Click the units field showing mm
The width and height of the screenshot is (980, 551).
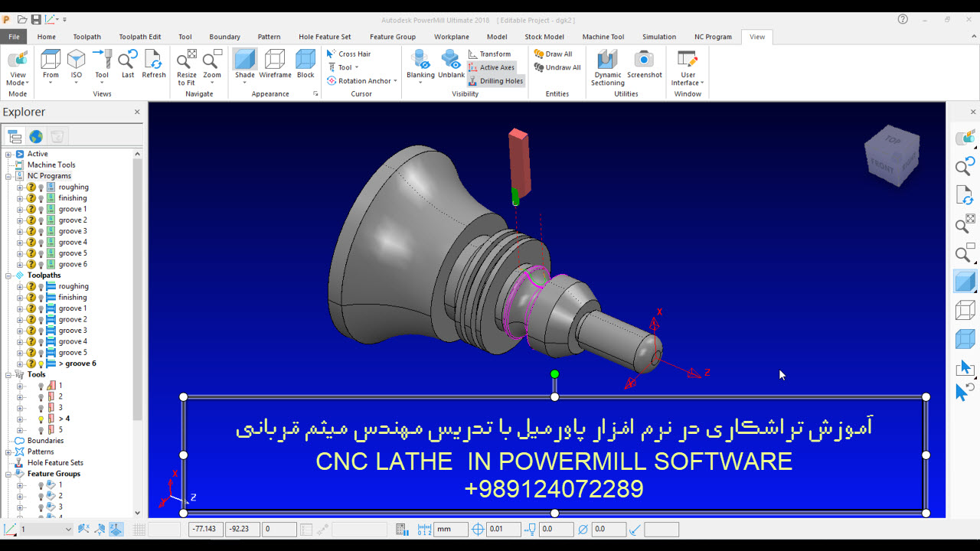450,529
